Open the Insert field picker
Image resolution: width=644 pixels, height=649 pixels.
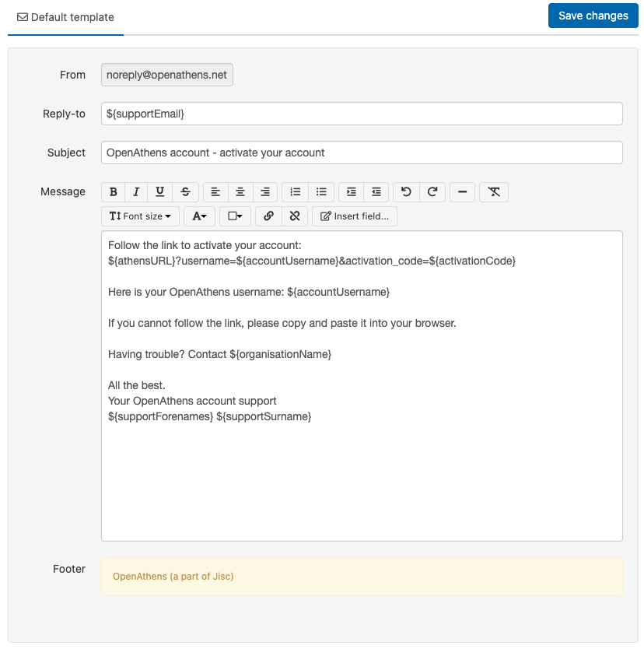tap(355, 216)
